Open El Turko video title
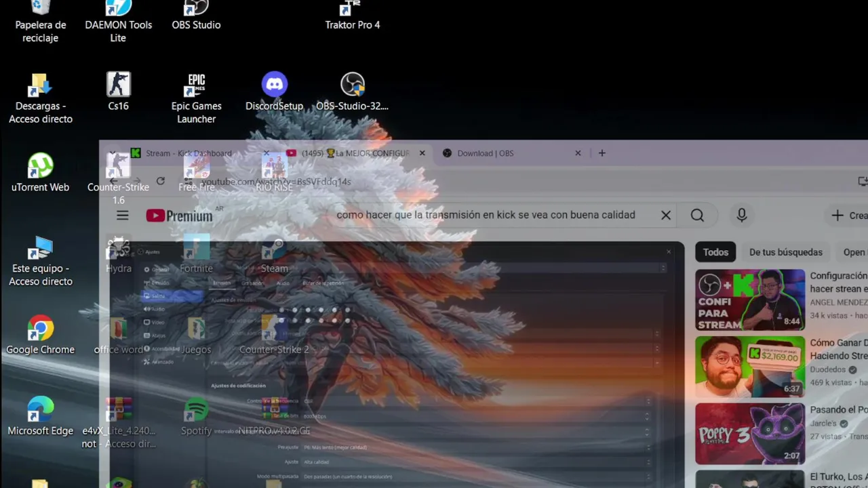This screenshot has height=488, width=868. coord(839,483)
